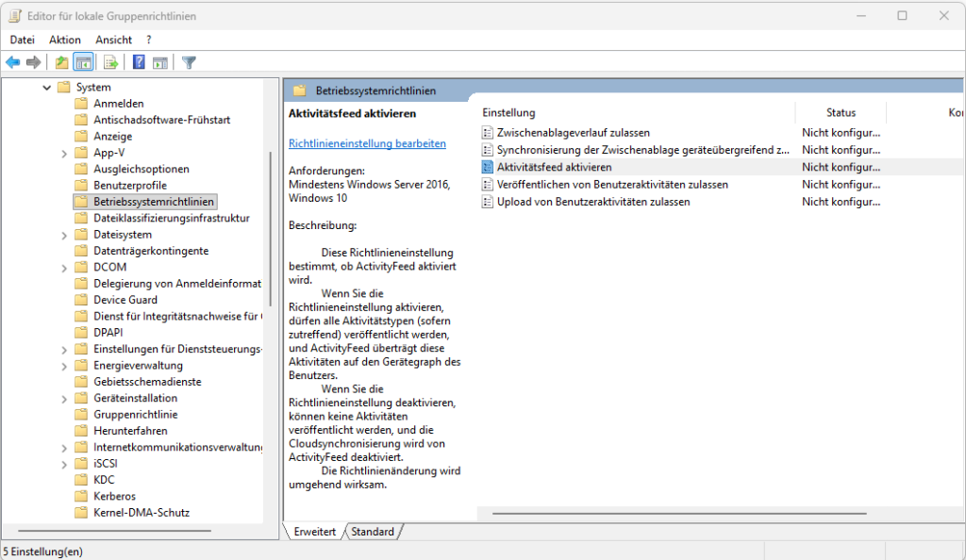Collapse the System tree node
Image resolution: width=966 pixels, height=560 pixels.
(47, 88)
